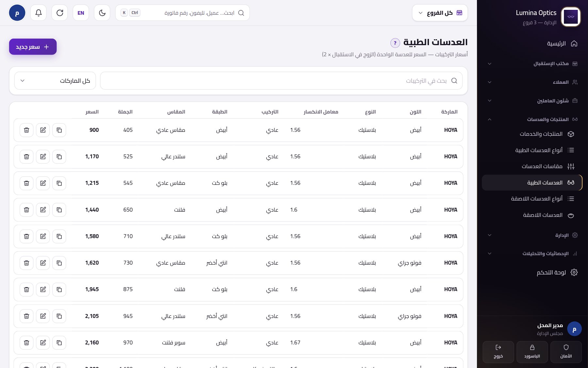Click the بحث في التركيبات search field
The image size is (588, 368).
click(281, 81)
